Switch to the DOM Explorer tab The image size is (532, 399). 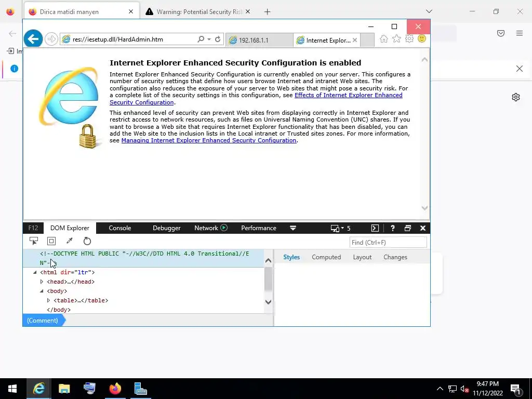pyautogui.click(x=70, y=228)
